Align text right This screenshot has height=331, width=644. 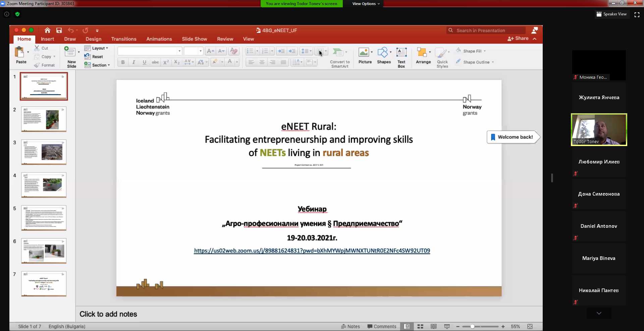coord(273,62)
